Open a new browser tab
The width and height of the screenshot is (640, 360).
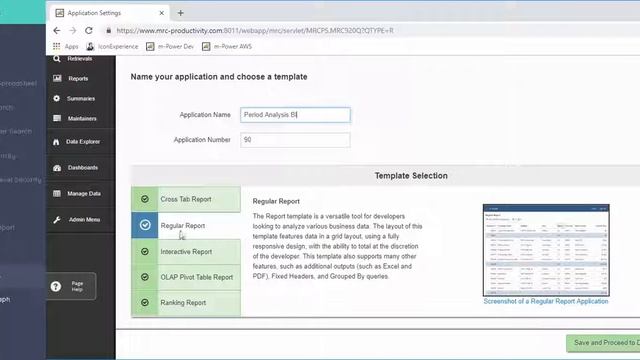(180, 13)
